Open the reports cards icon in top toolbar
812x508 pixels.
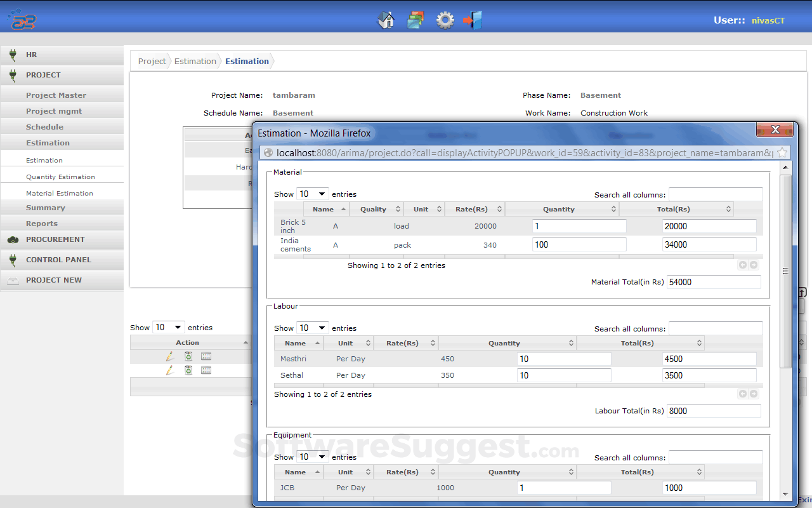coord(416,20)
